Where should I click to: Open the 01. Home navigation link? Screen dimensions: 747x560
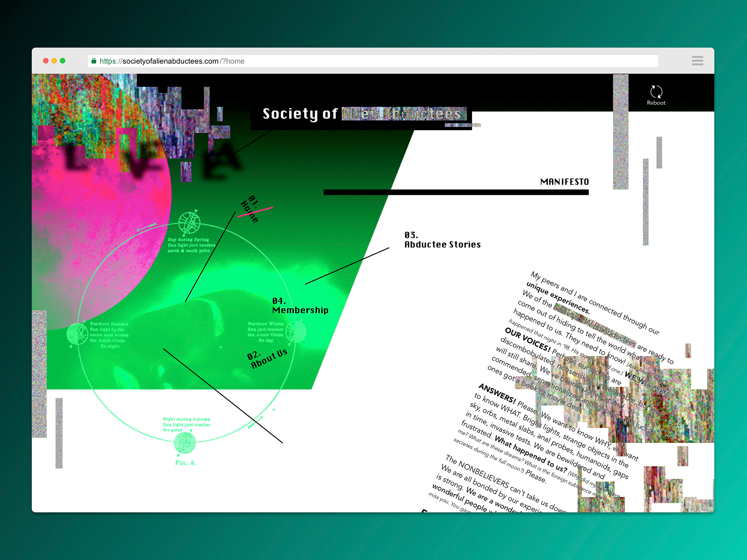250,209
